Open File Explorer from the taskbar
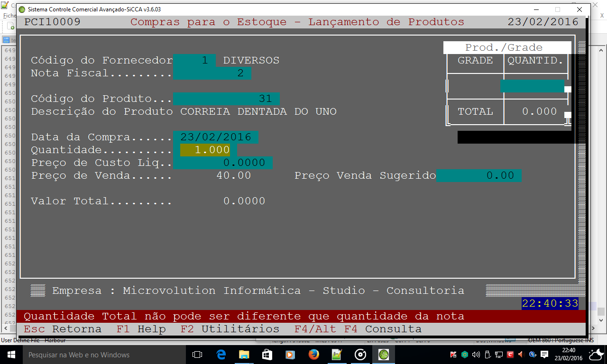Image resolution: width=607 pixels, height=364 pixels. click(244, 355)
